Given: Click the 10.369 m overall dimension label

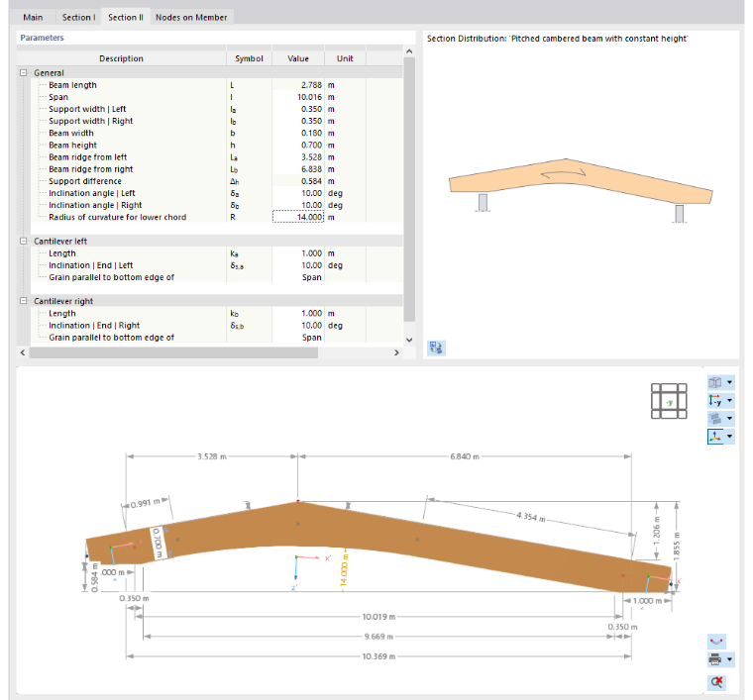Looking at the screenshot, I should 378,656.
